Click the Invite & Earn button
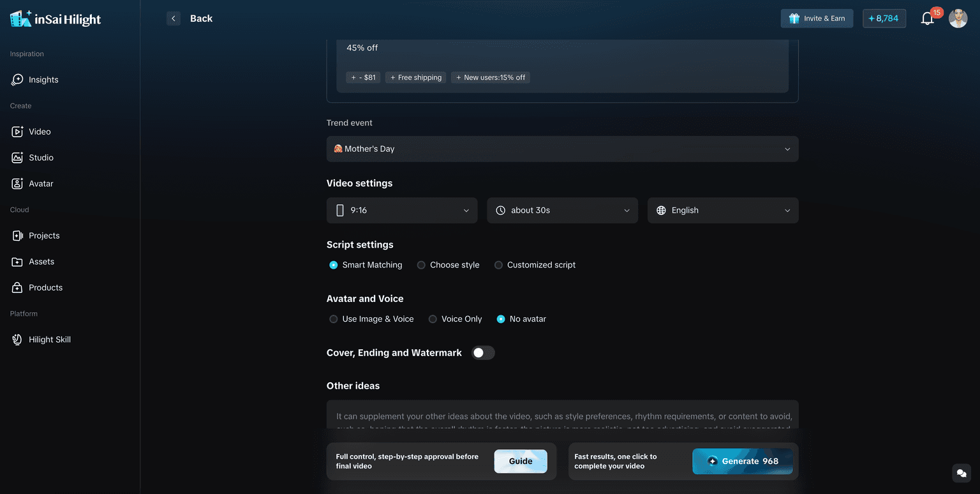 817,19
